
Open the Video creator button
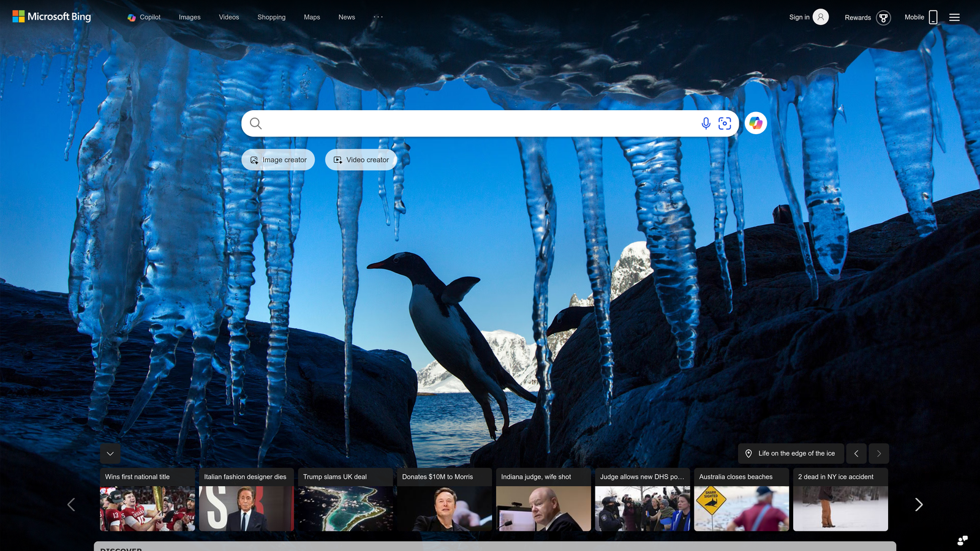(361, 160)
